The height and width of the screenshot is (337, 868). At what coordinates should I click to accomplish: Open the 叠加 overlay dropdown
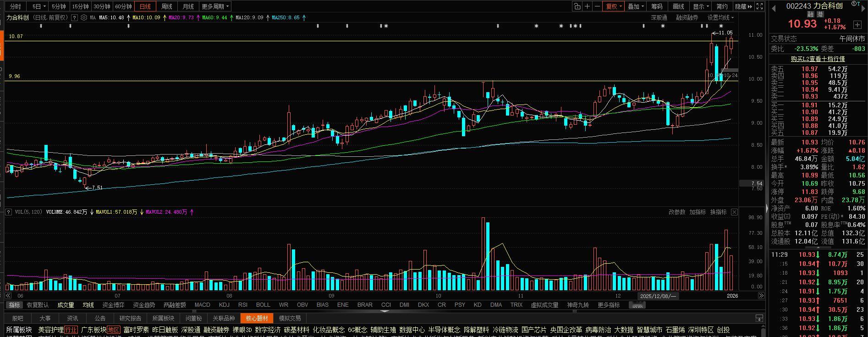click(x=636, y=6)
